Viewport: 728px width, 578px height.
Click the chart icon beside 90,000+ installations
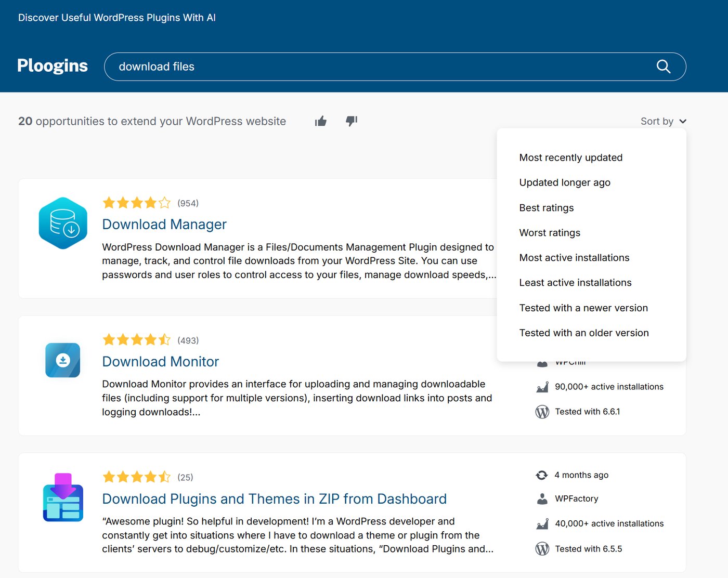(542, 387)
